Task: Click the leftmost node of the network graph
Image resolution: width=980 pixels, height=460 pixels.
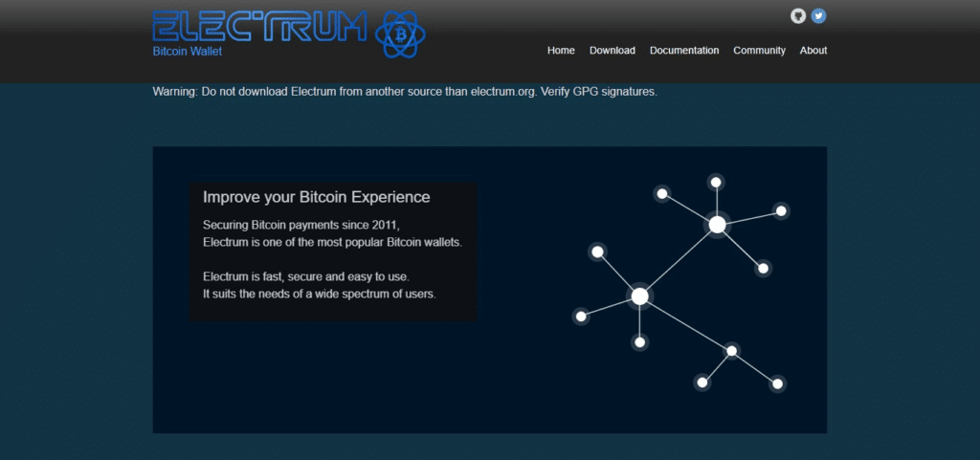Action: pyautogui.click(x=580, y=317)
